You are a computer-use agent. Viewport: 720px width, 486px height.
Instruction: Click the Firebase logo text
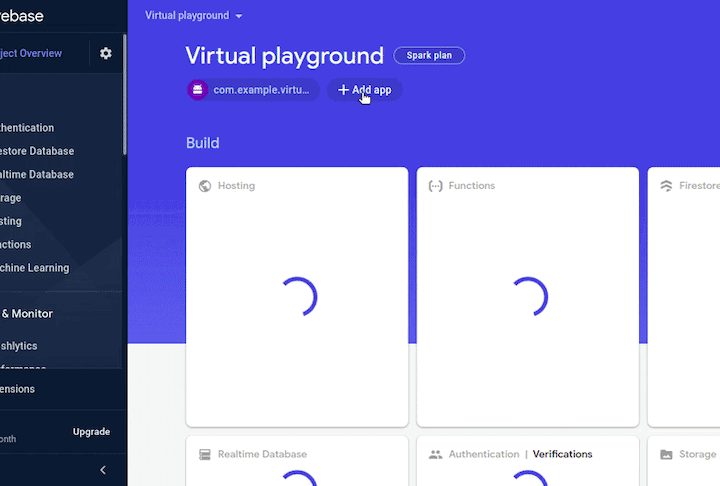point(22,16)
